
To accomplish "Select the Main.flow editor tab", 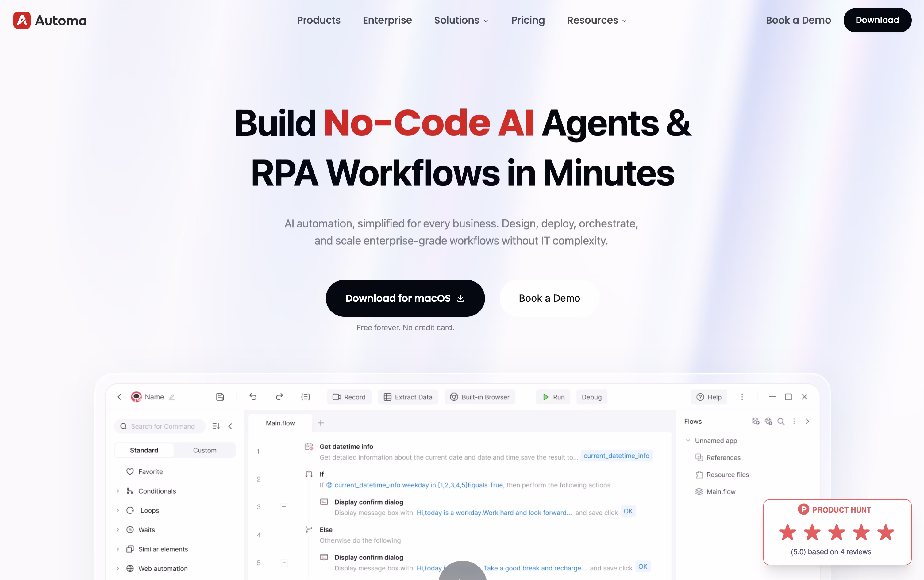I will [280, 423].
